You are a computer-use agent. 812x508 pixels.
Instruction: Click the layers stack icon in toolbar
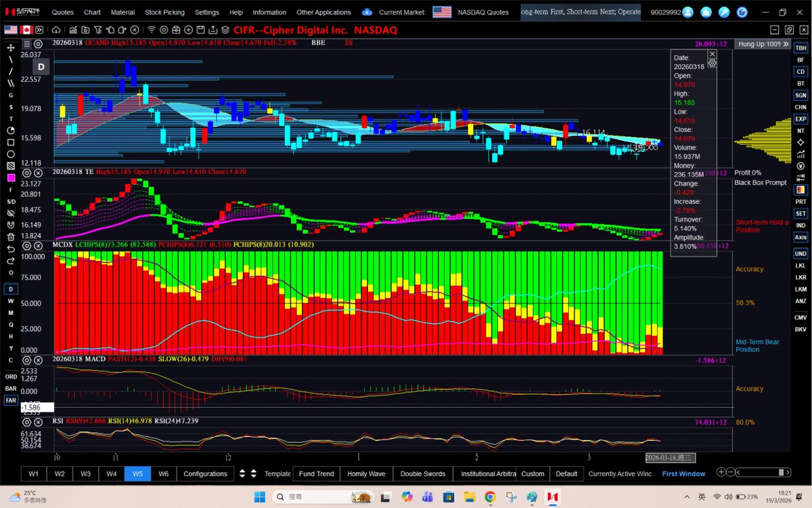click(225, 30)
